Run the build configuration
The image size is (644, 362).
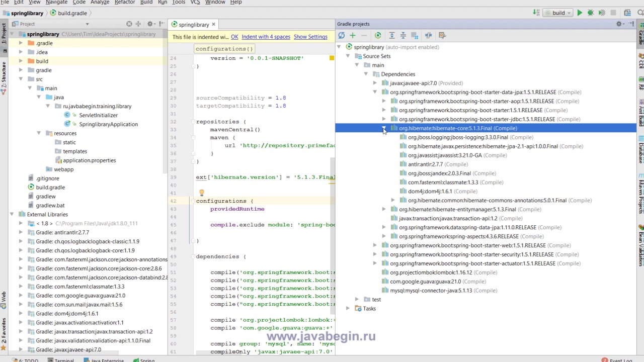click(x=580, y=13)
